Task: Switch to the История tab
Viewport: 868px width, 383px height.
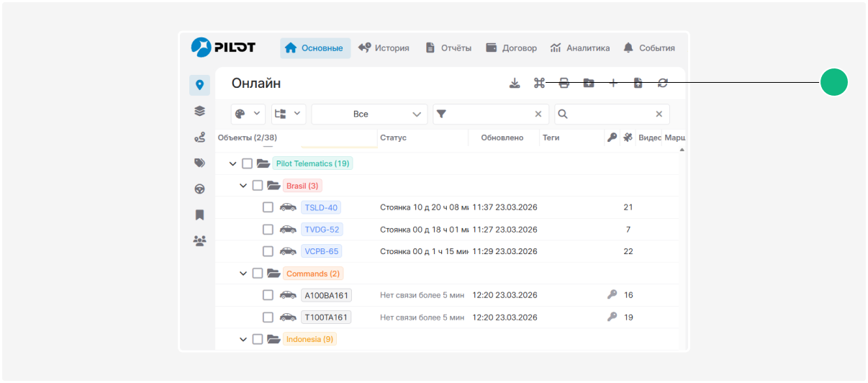Action: [384, 48]
